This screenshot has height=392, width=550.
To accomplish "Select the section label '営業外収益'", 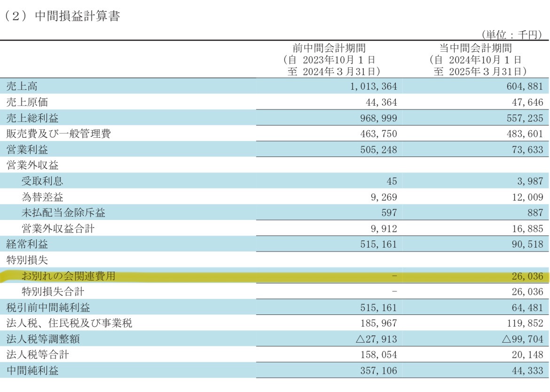I will pyautogui.click(x=32, y=165).
